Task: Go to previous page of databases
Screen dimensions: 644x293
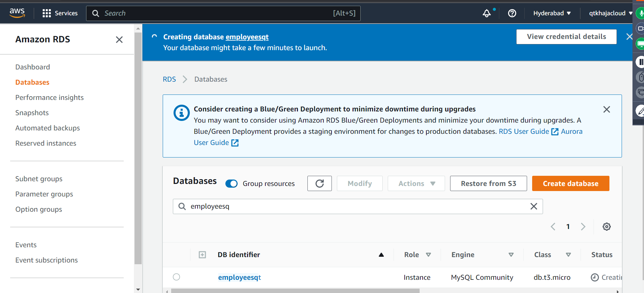Action: coord(553,227)
